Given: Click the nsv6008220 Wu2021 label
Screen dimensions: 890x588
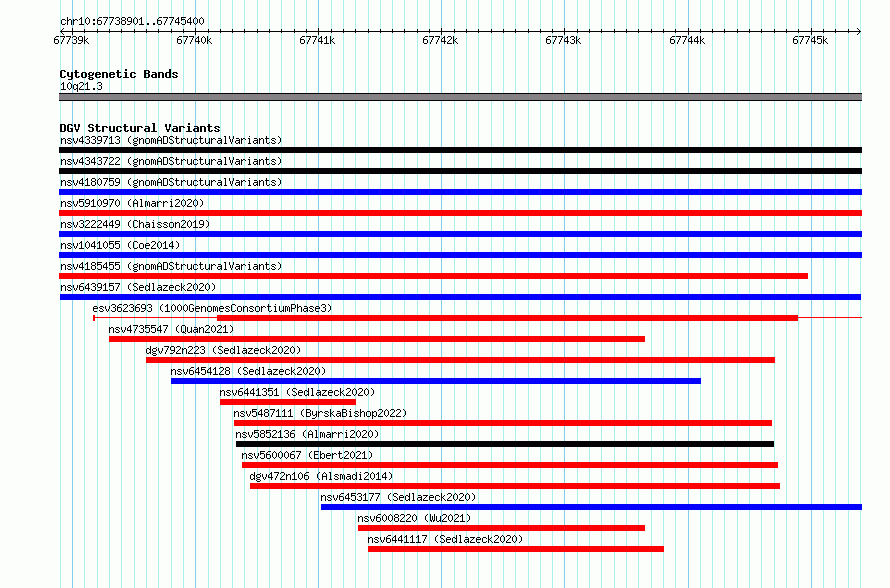Looking at the screenshot, I should (x=414, y=518).
